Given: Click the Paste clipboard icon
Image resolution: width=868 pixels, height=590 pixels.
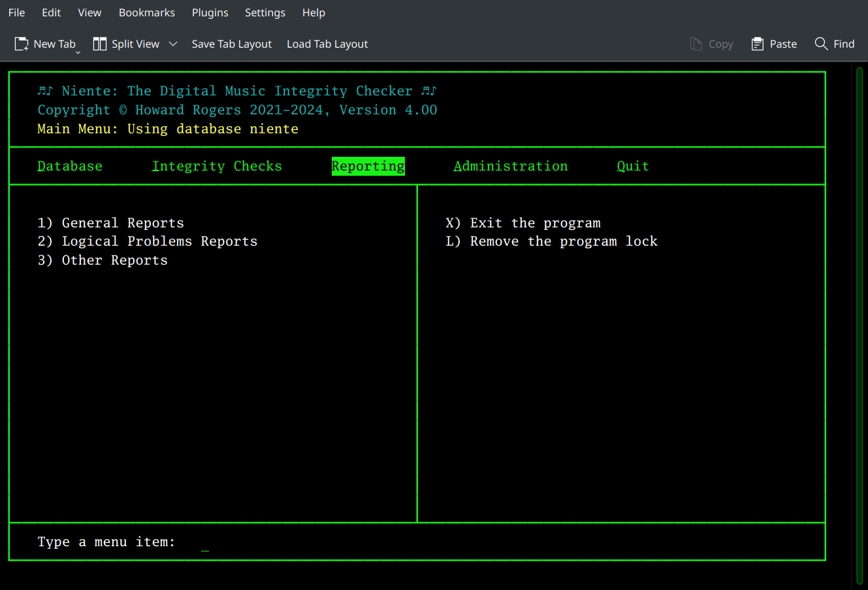Looking at the screenshot, I should click(x=757, y=43).
